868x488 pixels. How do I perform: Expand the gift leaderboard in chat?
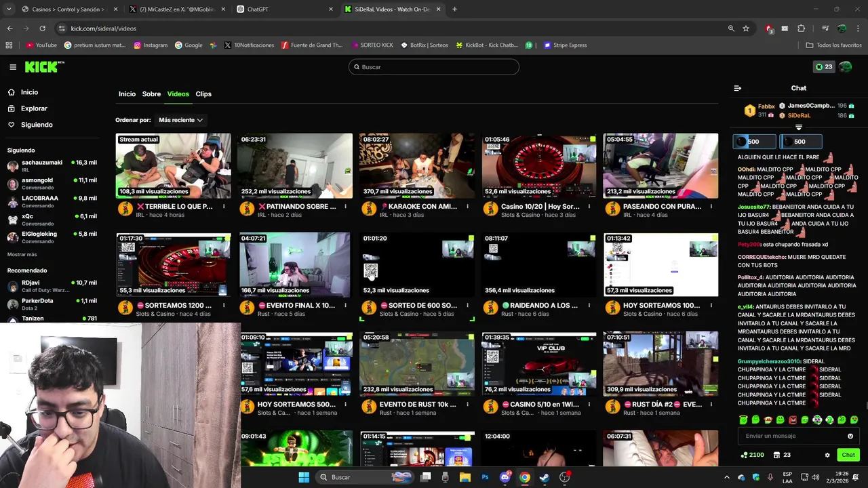point(799,127)
